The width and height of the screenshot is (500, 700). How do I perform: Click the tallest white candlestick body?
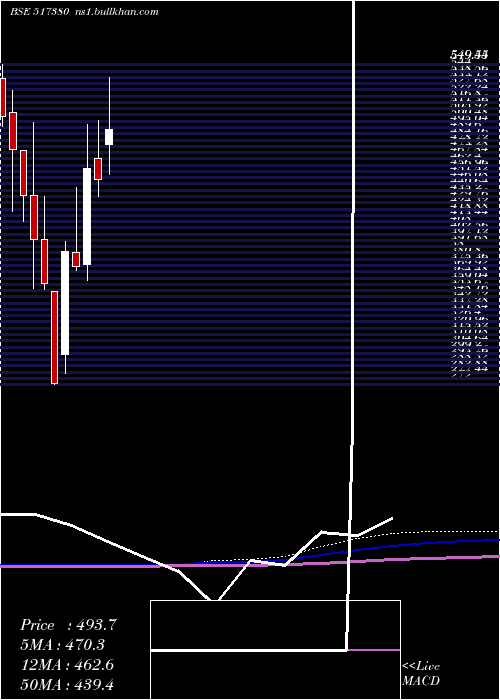pyautogui.click(x=65, y=303)
